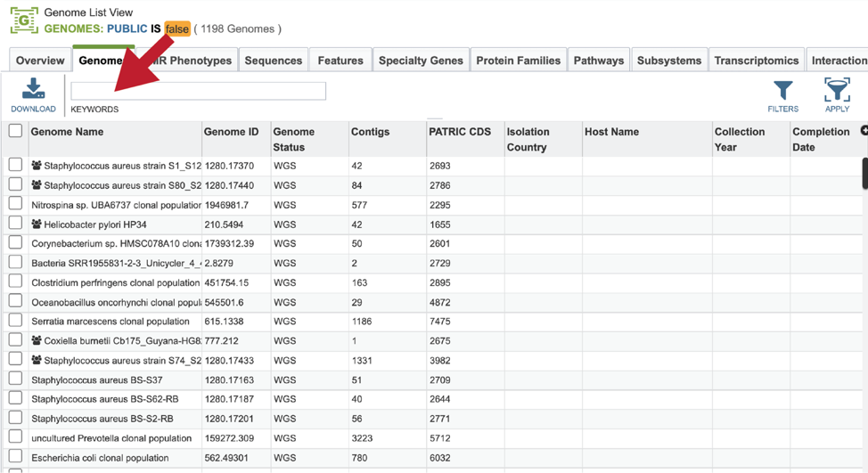The width and height of the screenshot is (868, 473).
Task: Sort by Genome Name column header
Action: [67, 132]
